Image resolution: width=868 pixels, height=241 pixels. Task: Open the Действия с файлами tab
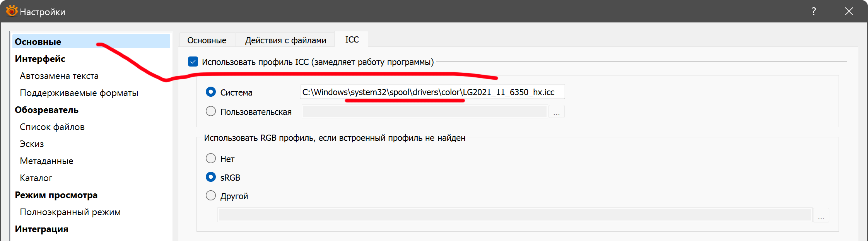[x=285, y=40]
